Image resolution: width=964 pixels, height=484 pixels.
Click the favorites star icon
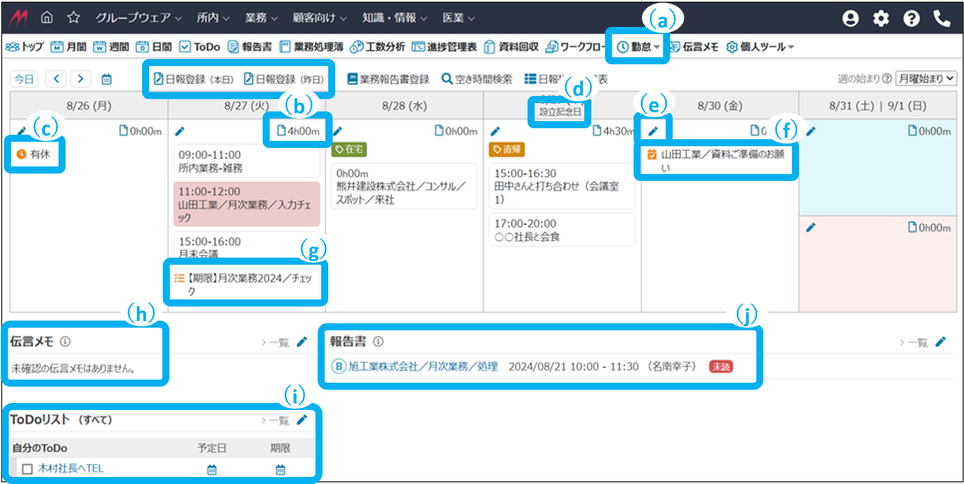73,18
